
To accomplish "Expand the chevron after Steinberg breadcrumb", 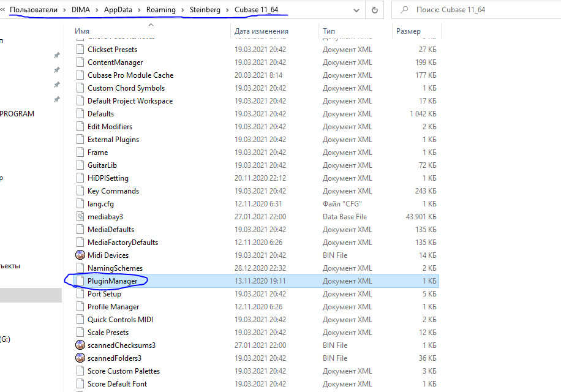I will [228, 10].
